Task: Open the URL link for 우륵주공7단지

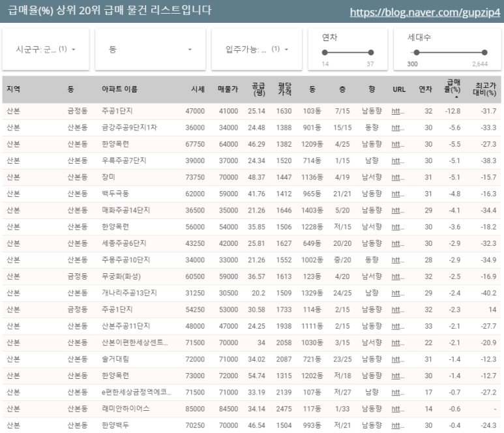Action: tap(398, 160)
